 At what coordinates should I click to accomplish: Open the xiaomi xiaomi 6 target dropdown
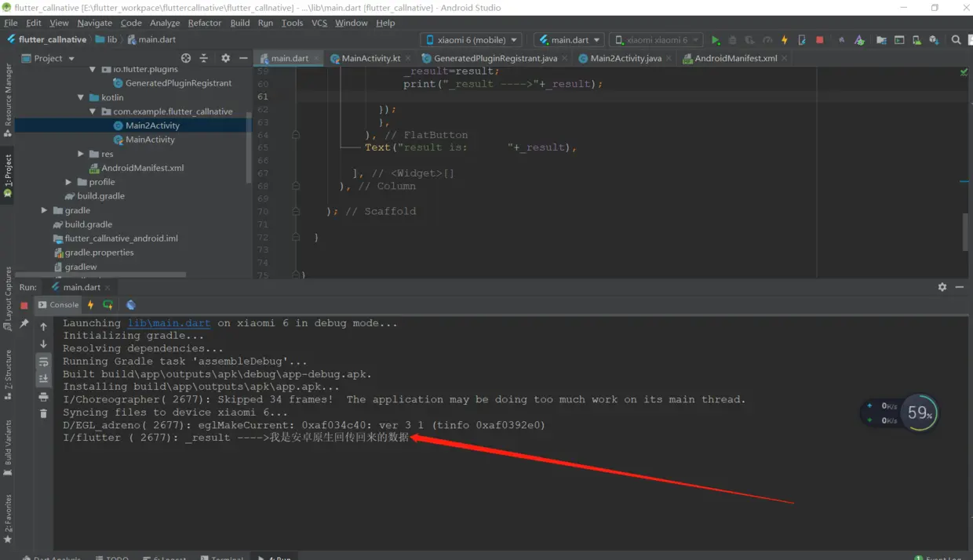tap(657, 40)
